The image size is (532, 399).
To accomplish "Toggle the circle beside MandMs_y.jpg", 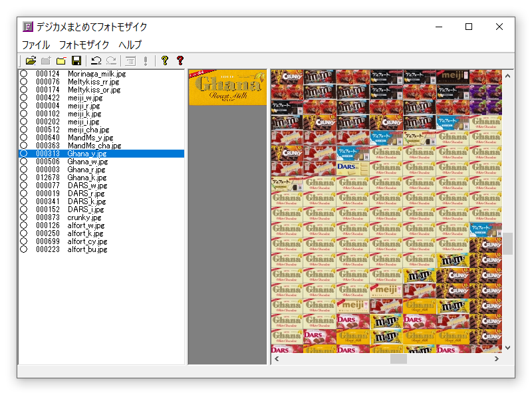I will pos(23,138).
